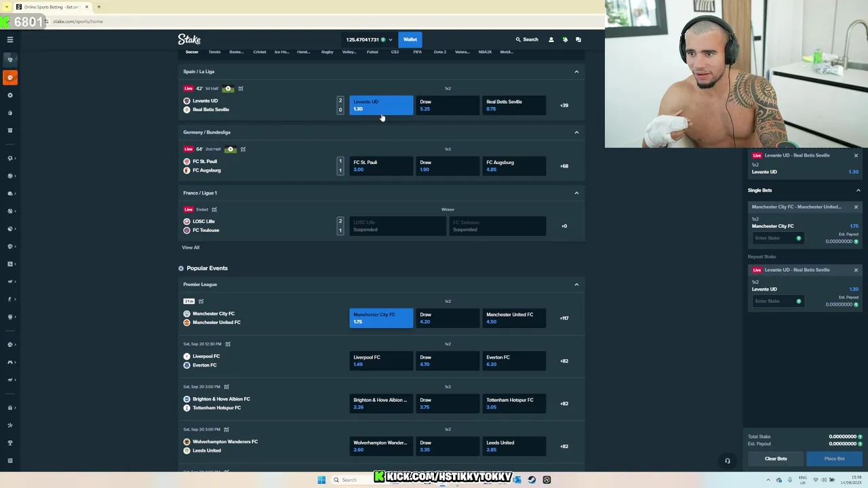Open the Wallet button
The width and height of the screenshot is (868, 488).
point(410,39)
